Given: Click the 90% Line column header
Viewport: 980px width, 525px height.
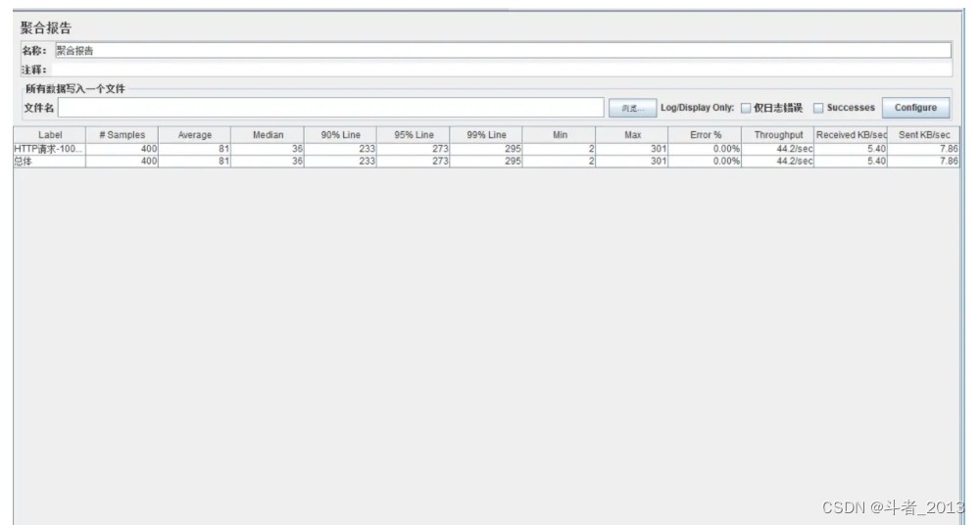Looking at the screenshot, I should point(341,135).
